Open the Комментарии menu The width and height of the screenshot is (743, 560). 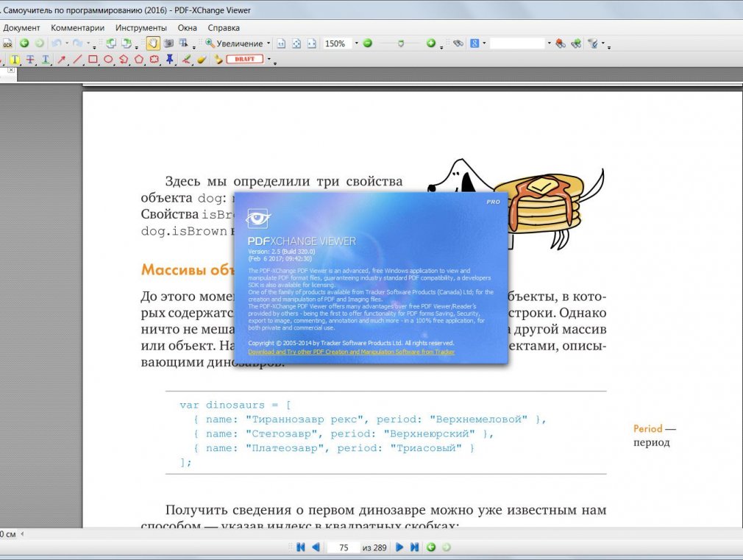pyautogui.click(x=78, y=28)
